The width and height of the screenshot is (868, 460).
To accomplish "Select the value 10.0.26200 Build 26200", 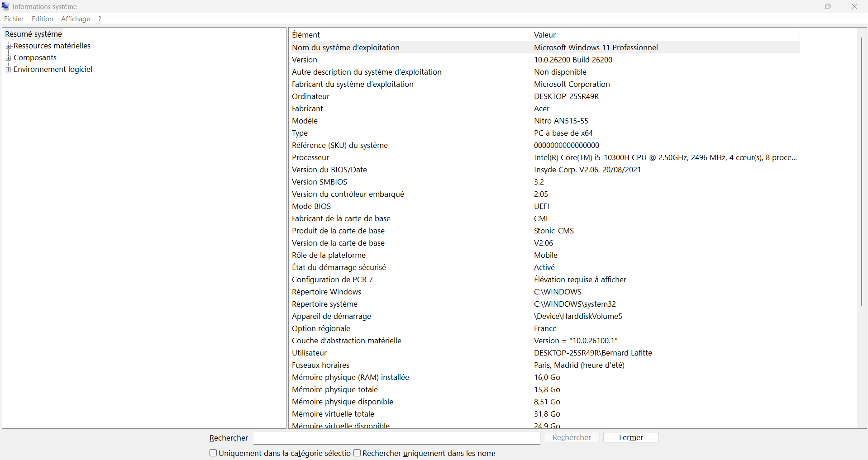I will point(573,60).
